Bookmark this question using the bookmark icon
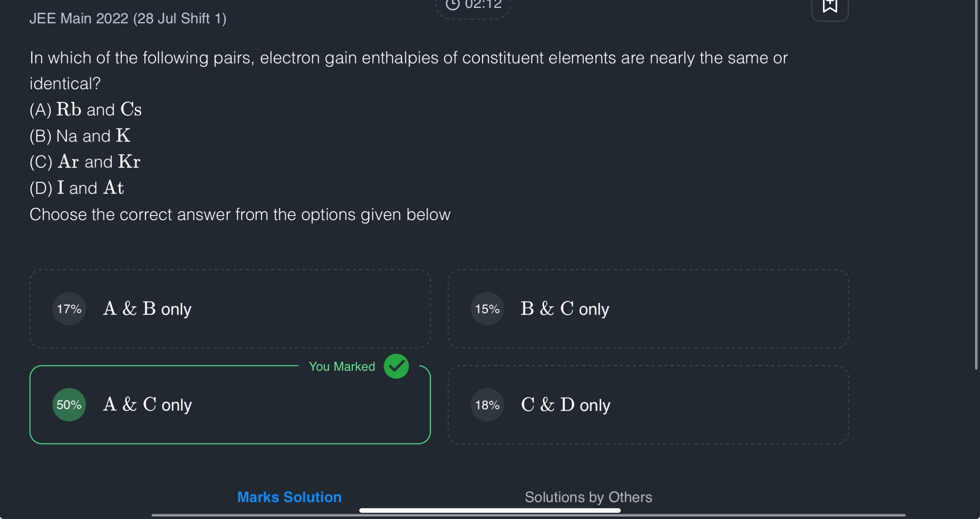Image resolution: width=980 pixels, height=519 pixels. [830, 6]
